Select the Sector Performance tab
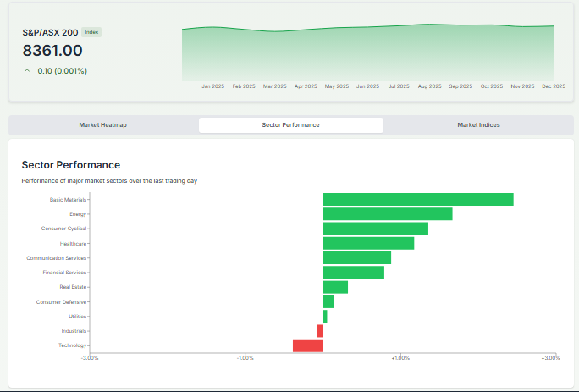The image size is (579, 392). [x=291, y=124]
